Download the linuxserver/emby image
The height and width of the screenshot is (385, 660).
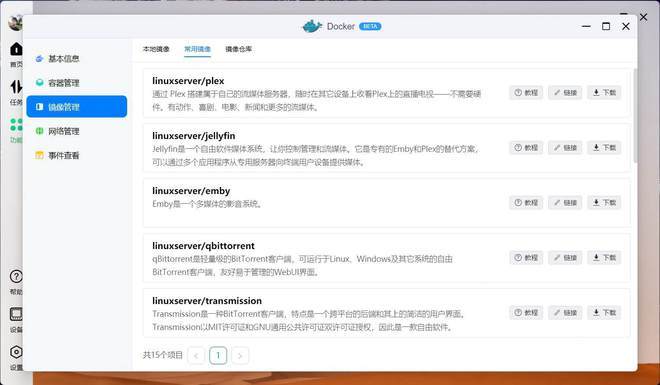point(604,203)
